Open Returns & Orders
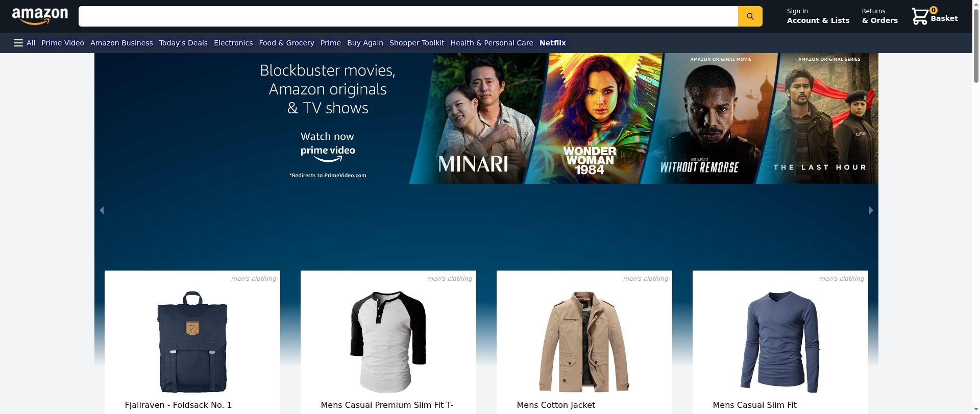Screen dimensions: 980x414 (x=879, y=16)
